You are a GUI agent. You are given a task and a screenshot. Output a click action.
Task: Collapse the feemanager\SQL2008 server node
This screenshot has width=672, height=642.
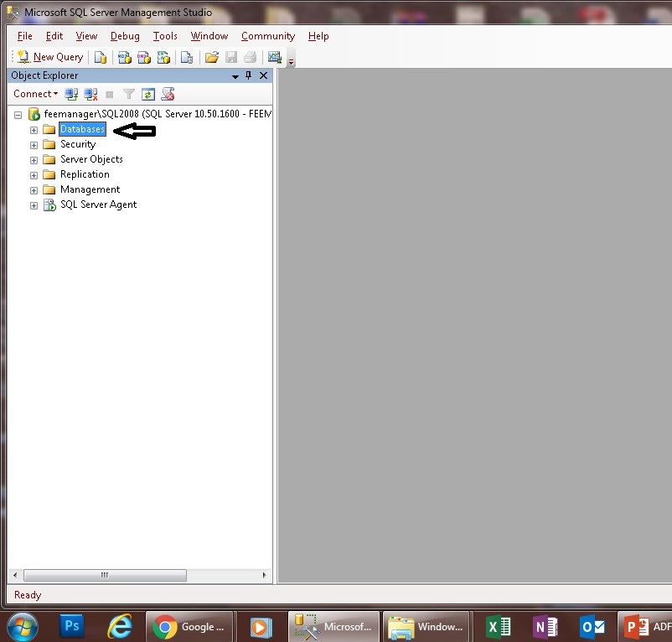18,114
